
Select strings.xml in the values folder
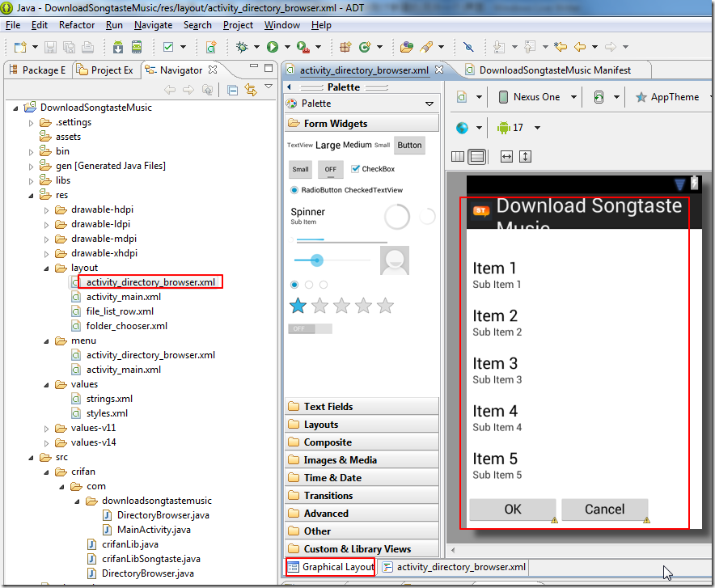(109, 399)
